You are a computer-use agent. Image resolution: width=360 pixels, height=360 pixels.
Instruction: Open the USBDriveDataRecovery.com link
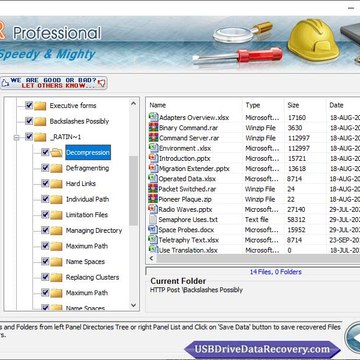(x=262, y=349)
